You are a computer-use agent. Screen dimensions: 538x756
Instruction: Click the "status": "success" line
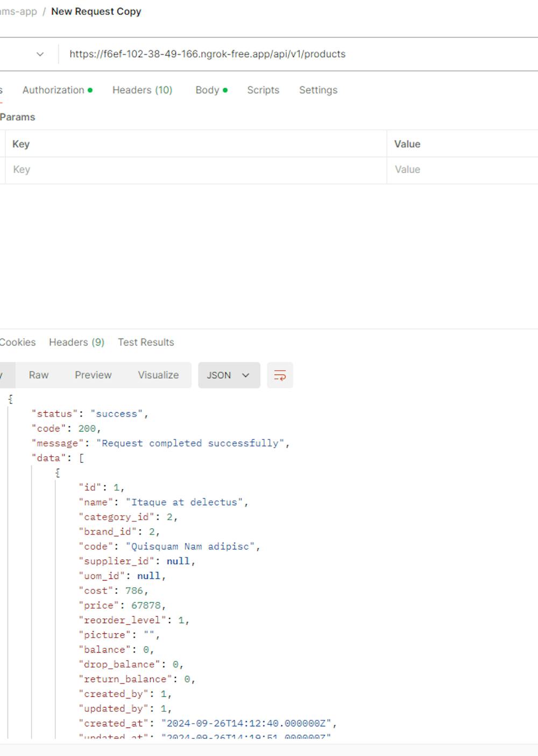[x=90, y=414]
